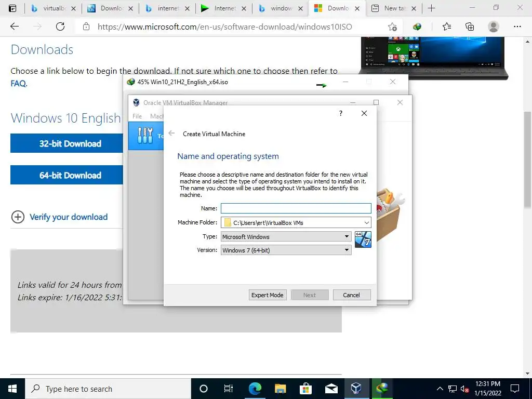This screenshot has height=399, width=532.
Task: Open the Collections icon in Edge toolbar
Action: 470,27
